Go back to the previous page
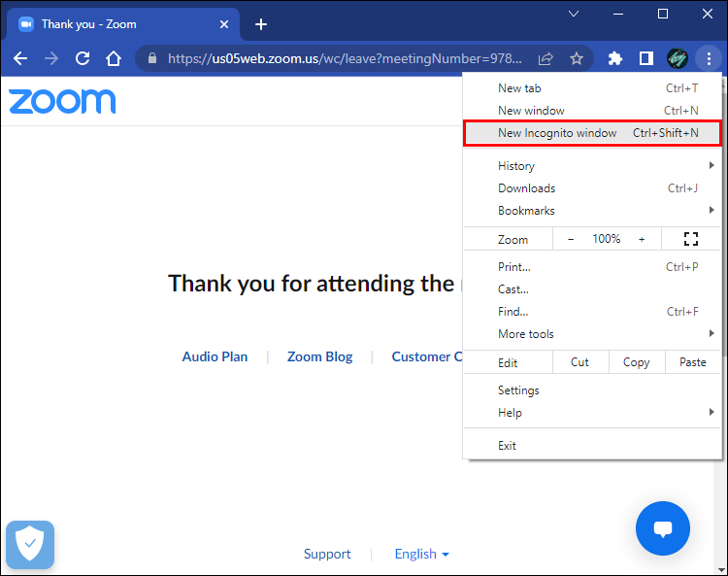 [20, 58]
